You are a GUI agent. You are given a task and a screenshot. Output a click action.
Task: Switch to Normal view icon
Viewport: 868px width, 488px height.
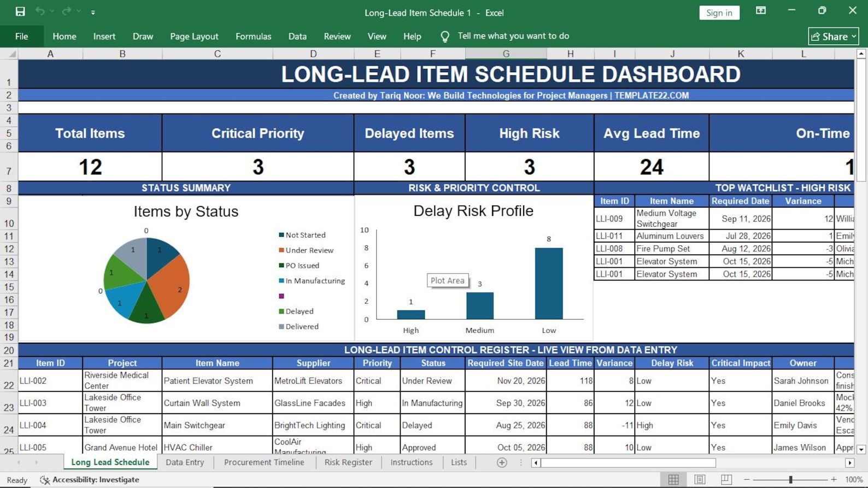(x=673, y=479)
